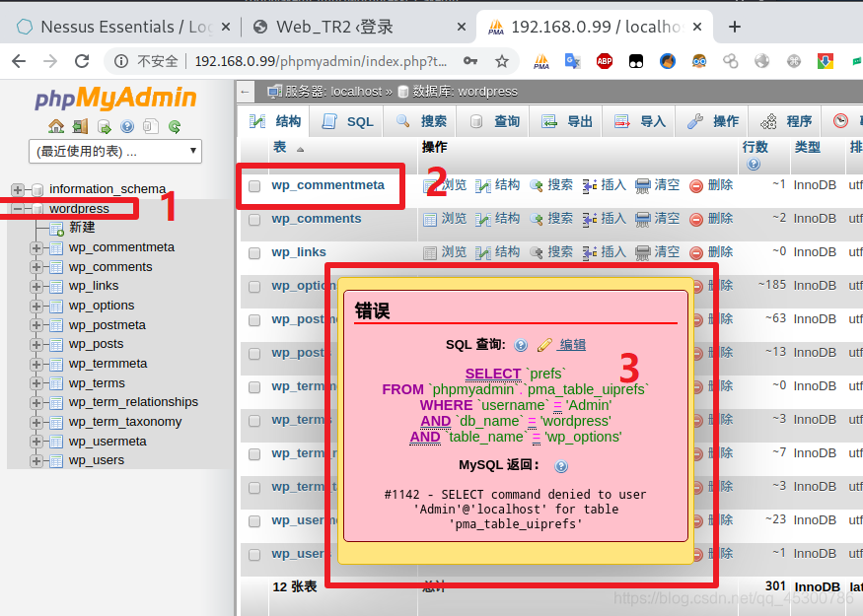Click the reload navigation panel icon

click(175, 127)
